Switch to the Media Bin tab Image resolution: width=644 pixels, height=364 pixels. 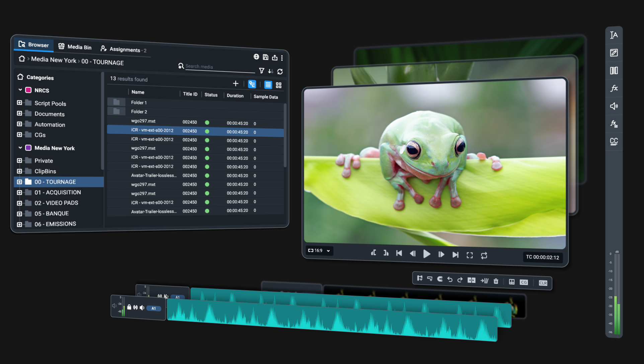tap(75, 47)
